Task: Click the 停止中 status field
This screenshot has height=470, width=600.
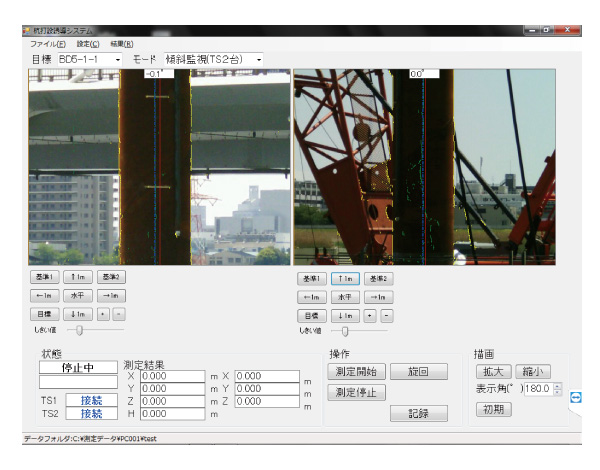Action: coord(78,367)
